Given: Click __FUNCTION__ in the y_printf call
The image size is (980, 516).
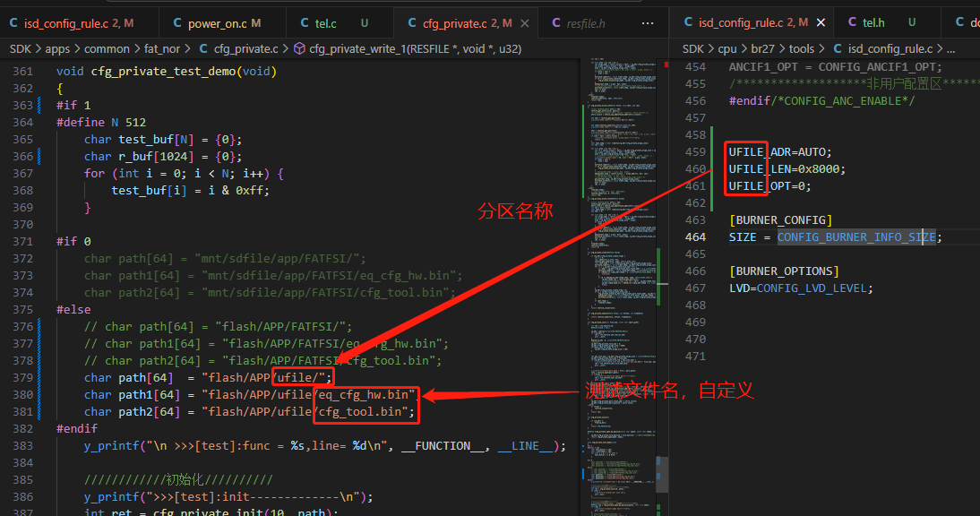Looking at the screenshot, I should (x=443, y=445).
